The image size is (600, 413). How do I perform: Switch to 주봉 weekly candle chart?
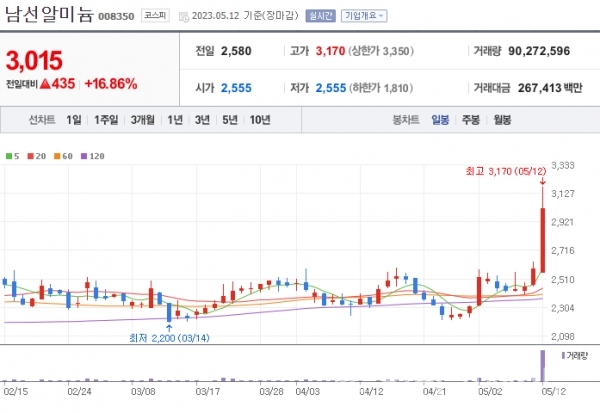pos(470,120)
